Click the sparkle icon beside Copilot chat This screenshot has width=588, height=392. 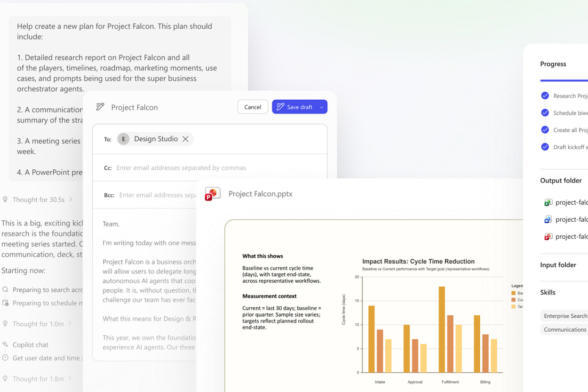[5, 344]
